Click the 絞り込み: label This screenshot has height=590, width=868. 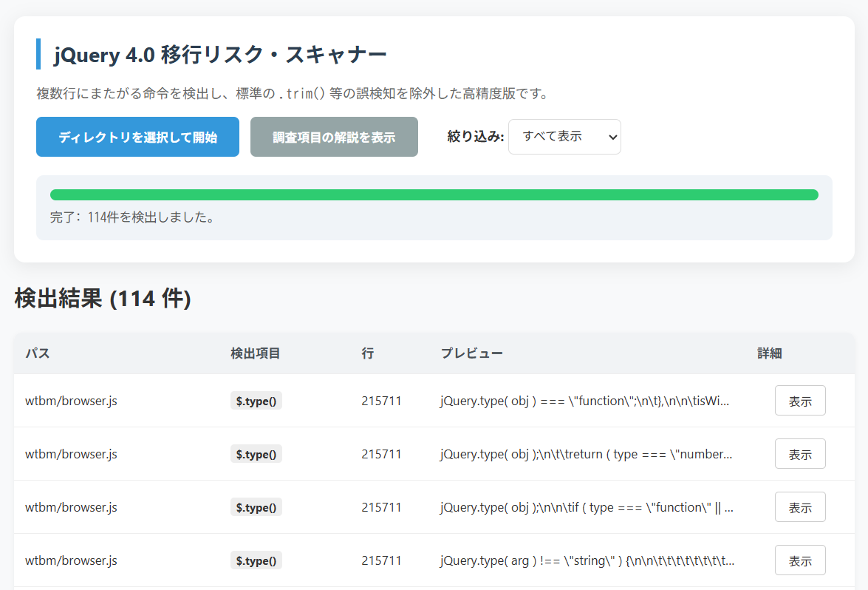point(476,136)
